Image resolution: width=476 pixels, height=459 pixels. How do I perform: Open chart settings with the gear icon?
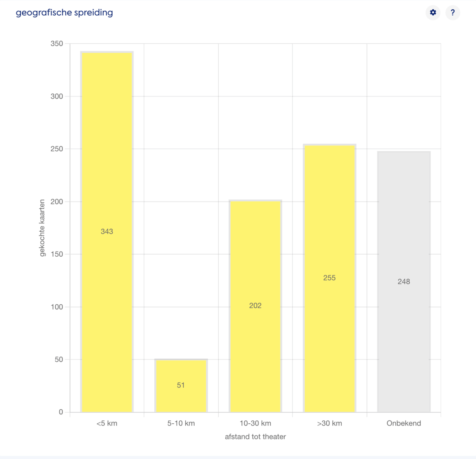(433, 12)
